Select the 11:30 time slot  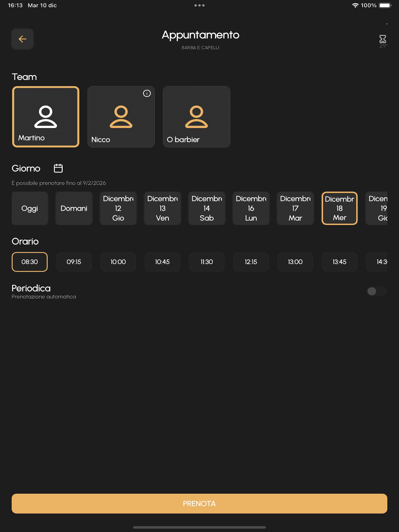[x=207, y=262]
